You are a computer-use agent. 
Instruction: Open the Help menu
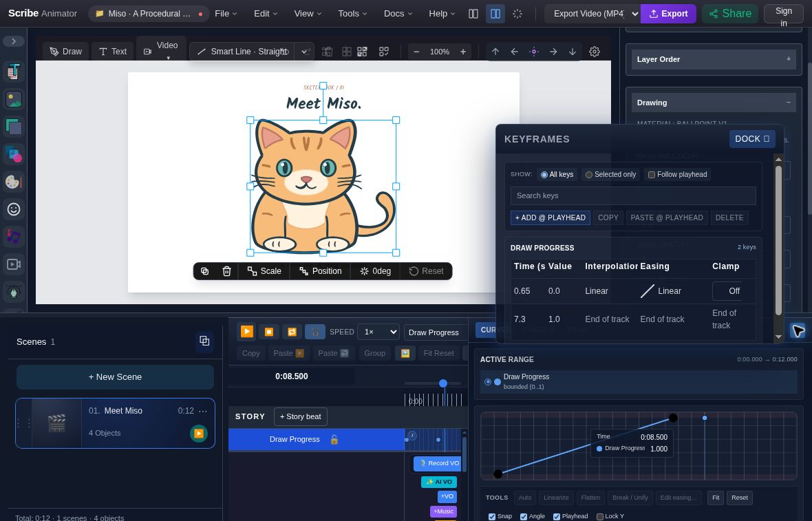442,14
